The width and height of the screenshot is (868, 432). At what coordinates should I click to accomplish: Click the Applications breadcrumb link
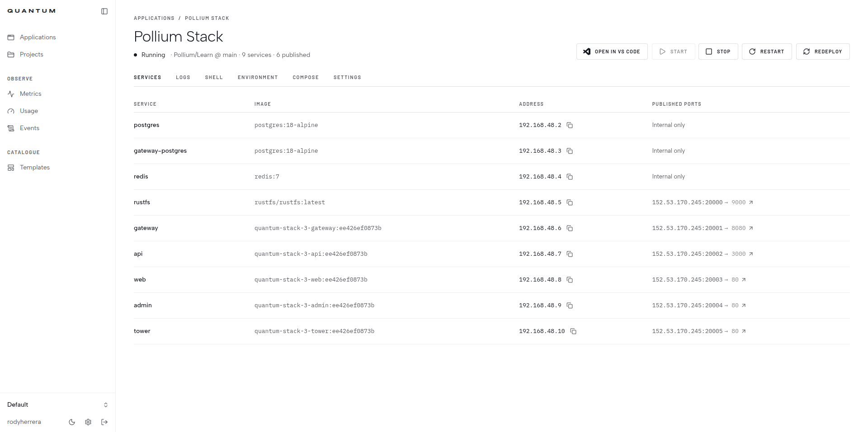point(154,18)
